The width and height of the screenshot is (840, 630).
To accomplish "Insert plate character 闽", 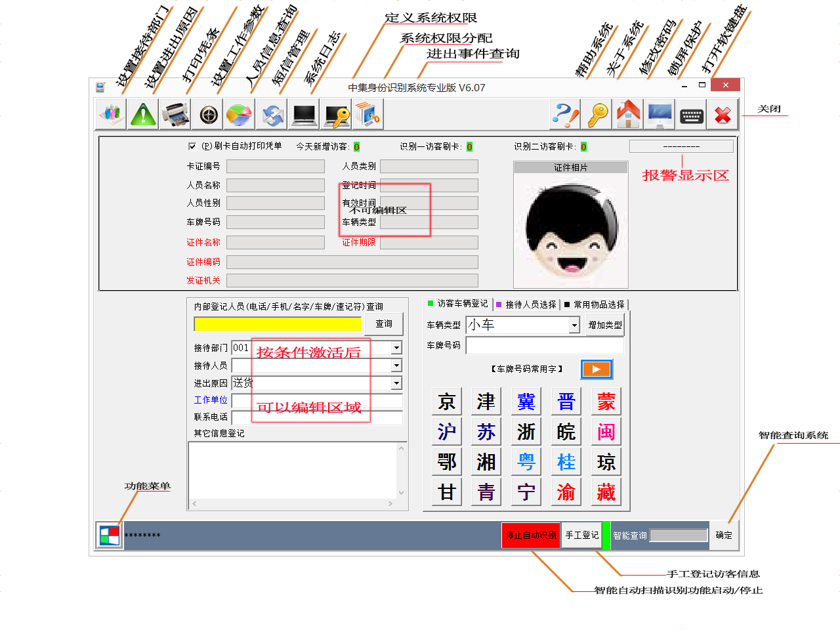I will pyautogui.click(x=606, y=432).
